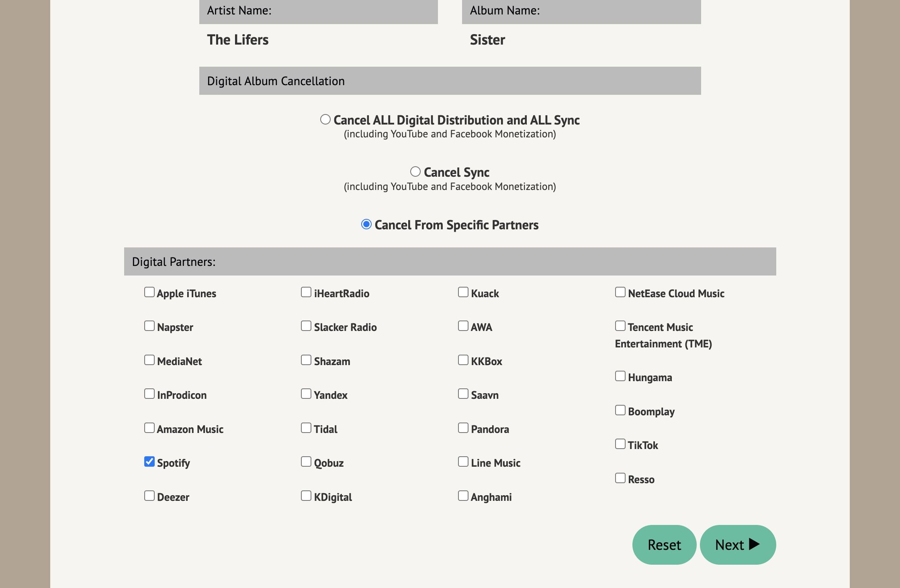Enable the MediaNet checkbox
This screenshot has height=588, width=900.
149,360
